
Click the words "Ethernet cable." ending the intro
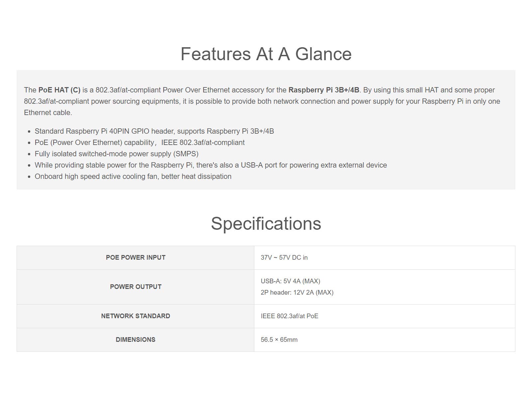click(48, 113)
